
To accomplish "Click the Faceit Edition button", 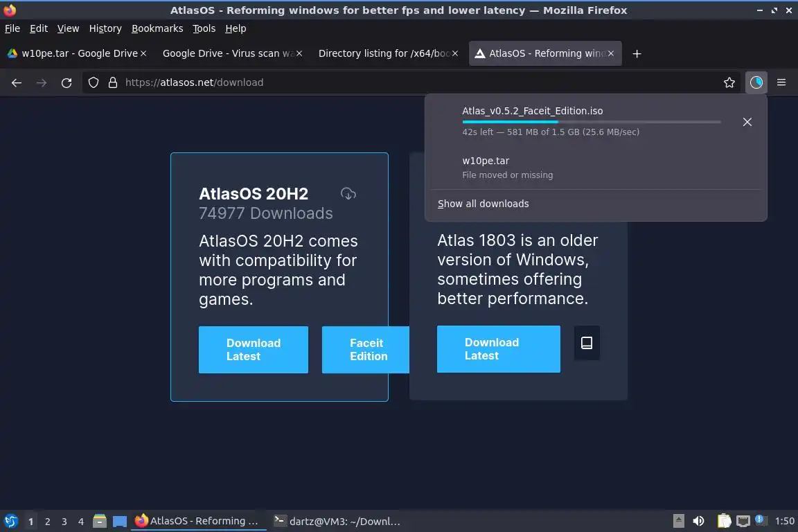I will (x=366, y=350).
